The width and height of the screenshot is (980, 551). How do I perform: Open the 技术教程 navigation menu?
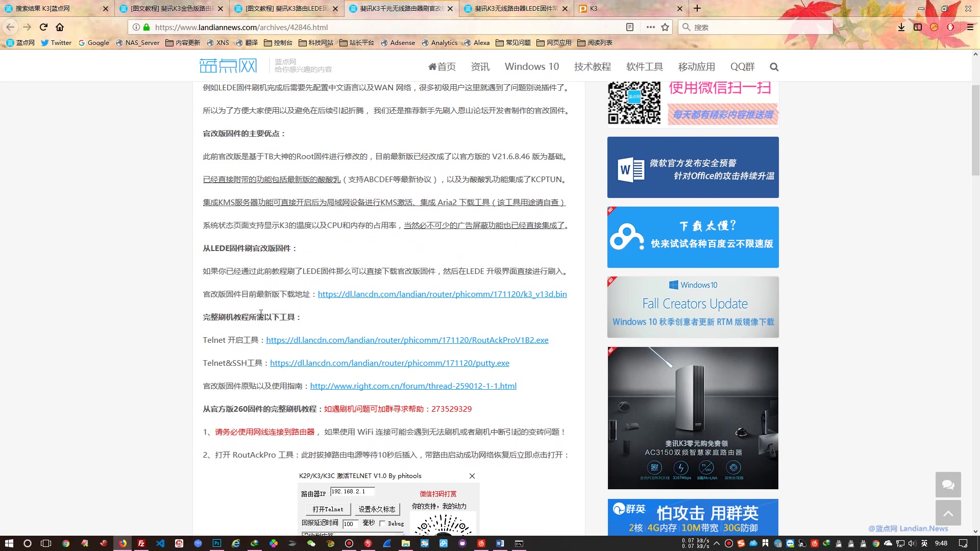click(592, 66)
